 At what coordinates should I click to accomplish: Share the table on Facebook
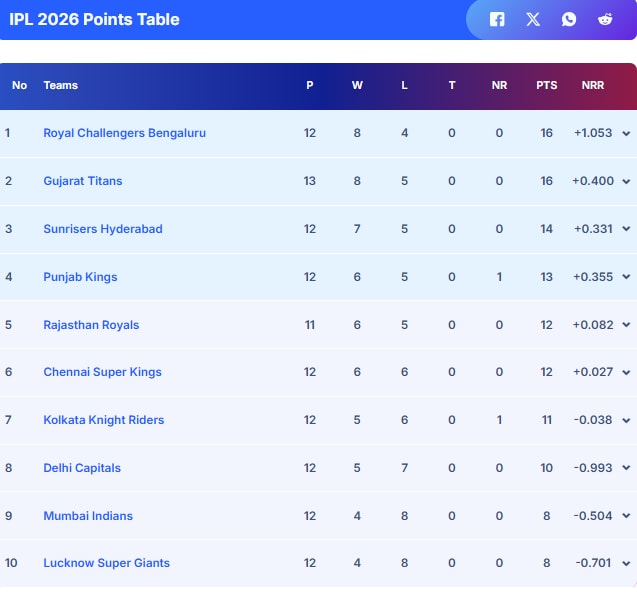coord(497,19)
